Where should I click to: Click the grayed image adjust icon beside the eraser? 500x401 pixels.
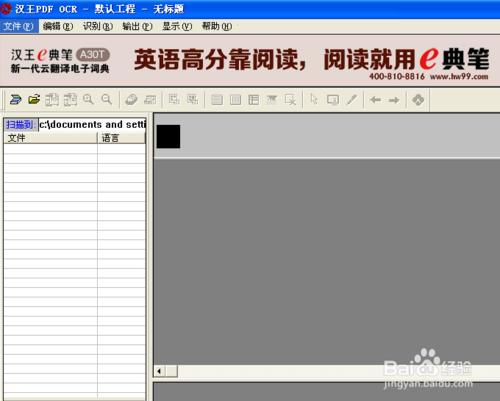150,99
